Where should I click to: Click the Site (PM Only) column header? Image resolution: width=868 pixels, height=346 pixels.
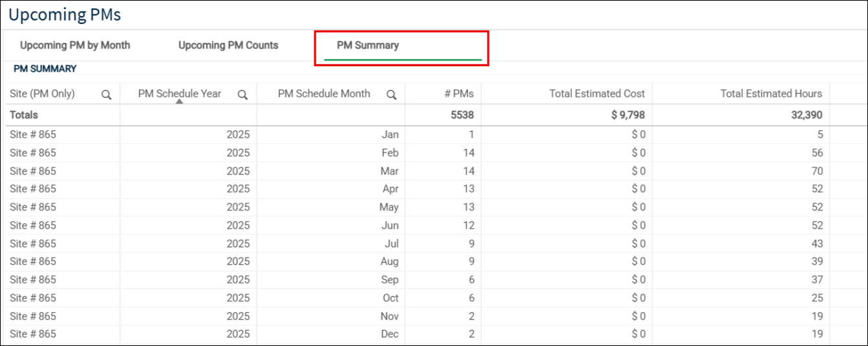pos(42,93)
